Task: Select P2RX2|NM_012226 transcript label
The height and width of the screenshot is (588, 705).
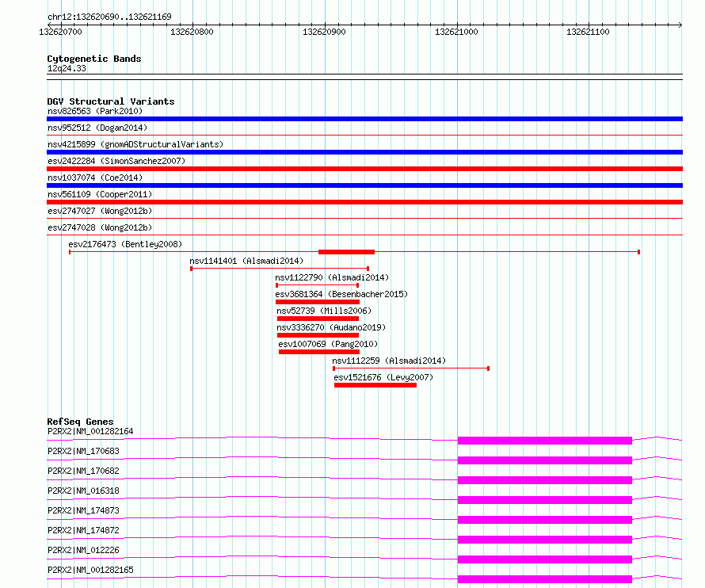Action: point(83,550)
